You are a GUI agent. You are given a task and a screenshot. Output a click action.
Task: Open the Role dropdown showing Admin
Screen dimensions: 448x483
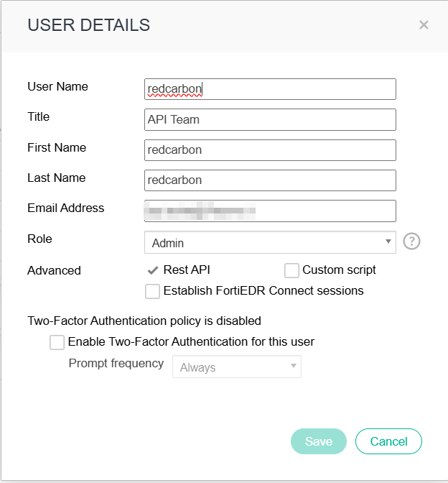pyautogui.click(x=270, y=243)
